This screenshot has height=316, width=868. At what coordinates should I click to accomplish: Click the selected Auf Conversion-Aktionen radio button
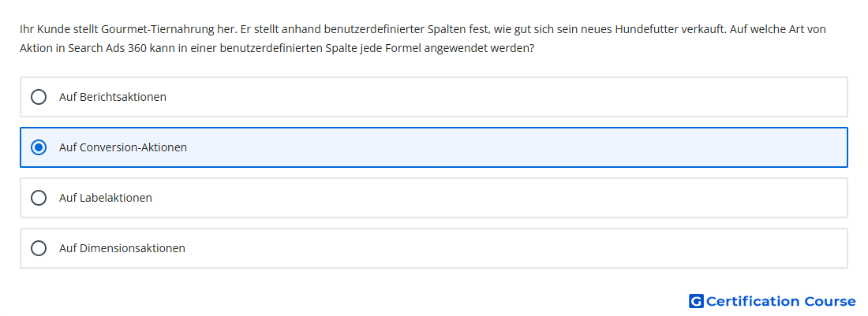point(39,147)
